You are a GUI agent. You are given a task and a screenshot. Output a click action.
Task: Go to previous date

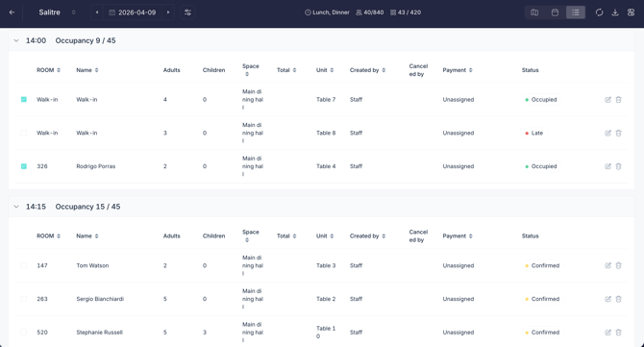[x=97, y=12]
